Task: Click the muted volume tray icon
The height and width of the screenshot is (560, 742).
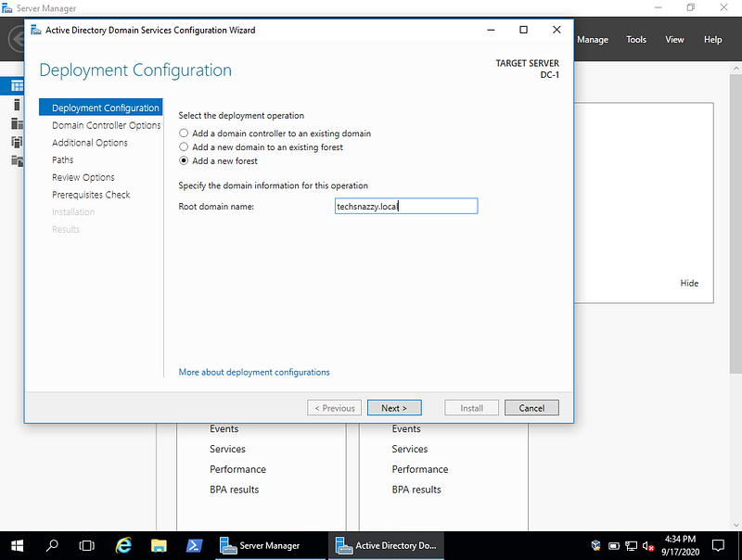Action: tap(648, 546)
